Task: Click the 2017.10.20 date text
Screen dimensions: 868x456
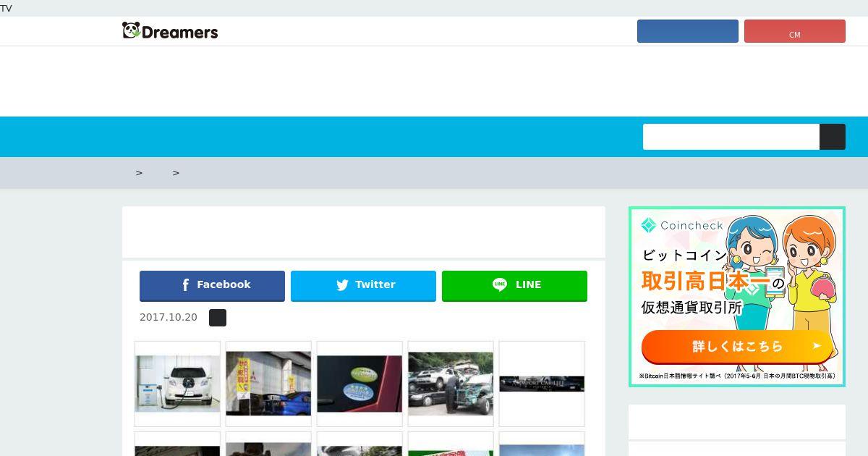Action: [169, 317]
